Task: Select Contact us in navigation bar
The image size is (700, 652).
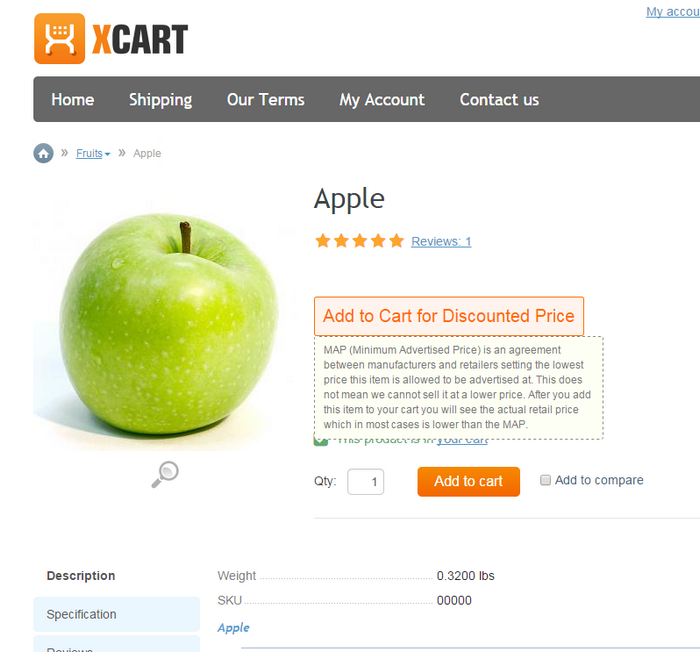Action: (x=500, y=100)
